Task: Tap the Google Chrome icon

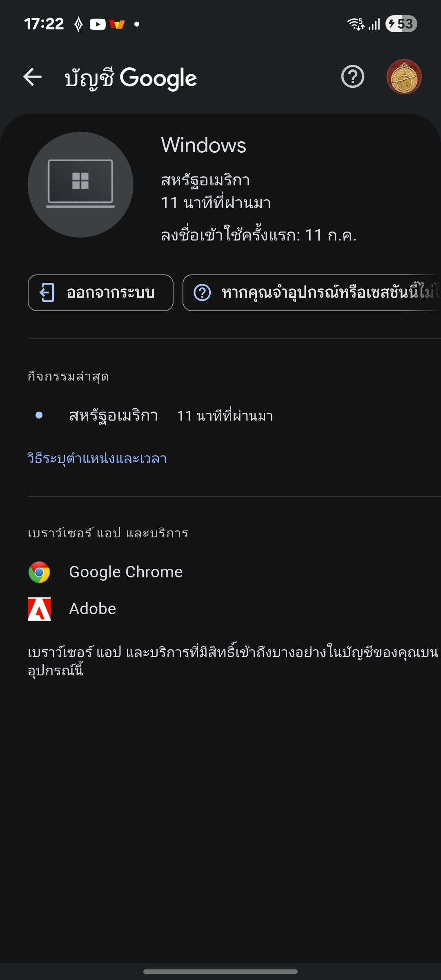Action: pos(39,572)
